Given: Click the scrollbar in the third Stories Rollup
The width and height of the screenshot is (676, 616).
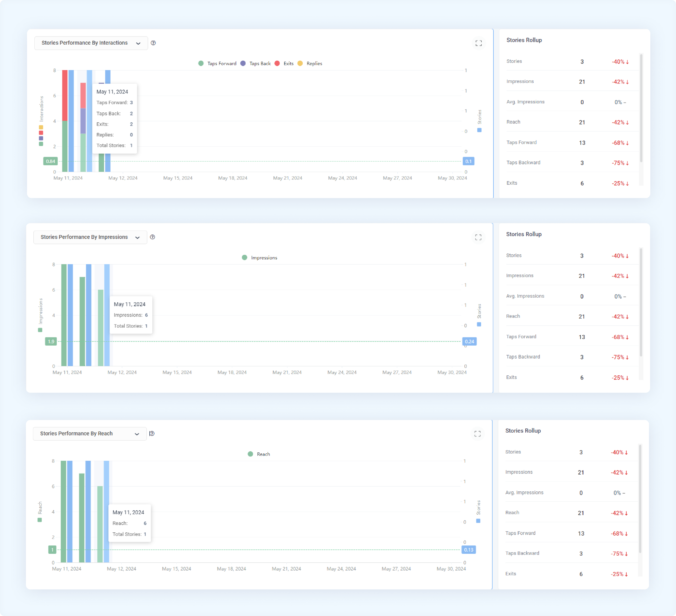Looking at the screenshot, I should (640, 499).
